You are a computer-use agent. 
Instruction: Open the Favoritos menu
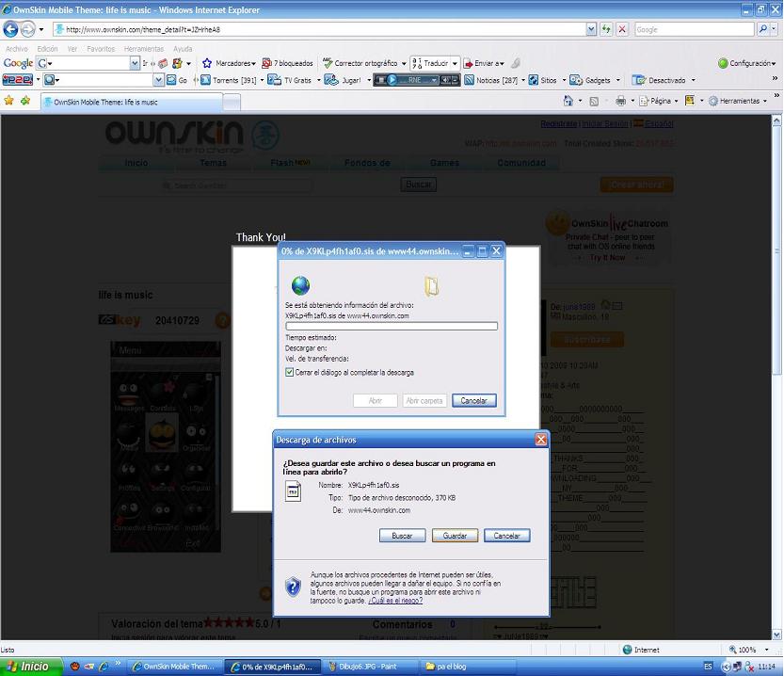(x=101, y=49)
